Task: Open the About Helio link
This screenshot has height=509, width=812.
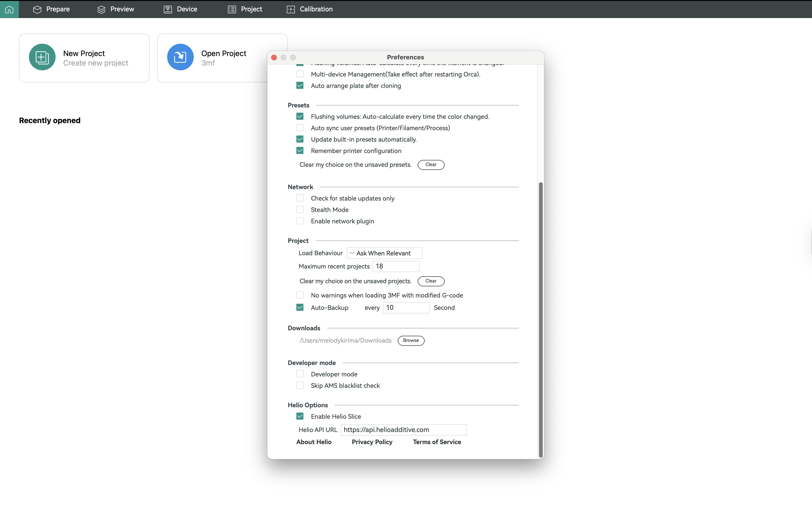Action: click(314, 442)
